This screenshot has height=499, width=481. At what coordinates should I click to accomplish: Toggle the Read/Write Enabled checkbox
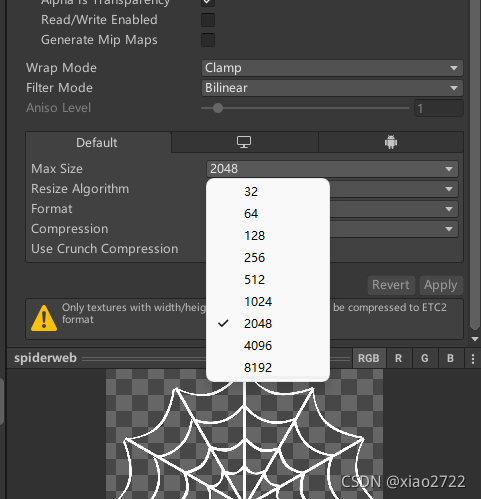(x=208, y=20)
